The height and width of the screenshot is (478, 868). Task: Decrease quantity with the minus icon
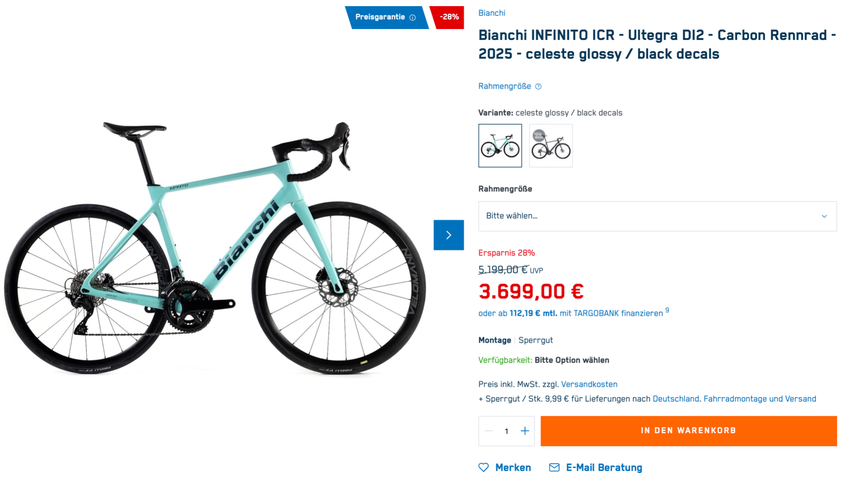coord(489,431)
